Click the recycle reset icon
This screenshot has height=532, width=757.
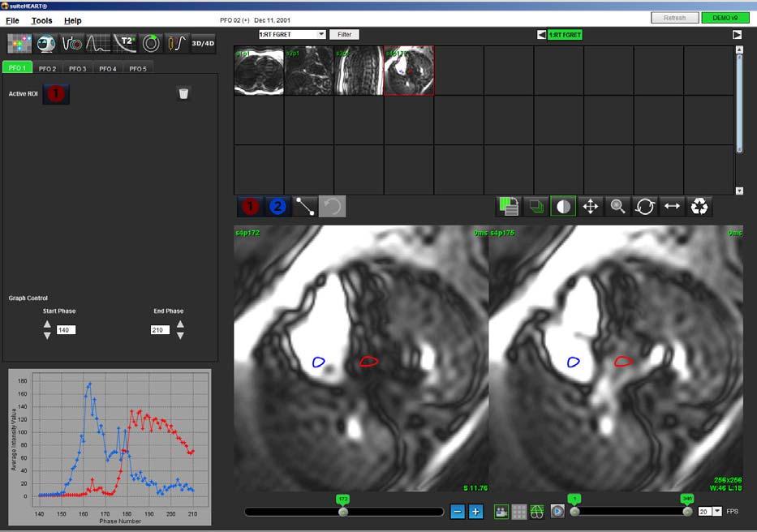click(x=699, y=207)
